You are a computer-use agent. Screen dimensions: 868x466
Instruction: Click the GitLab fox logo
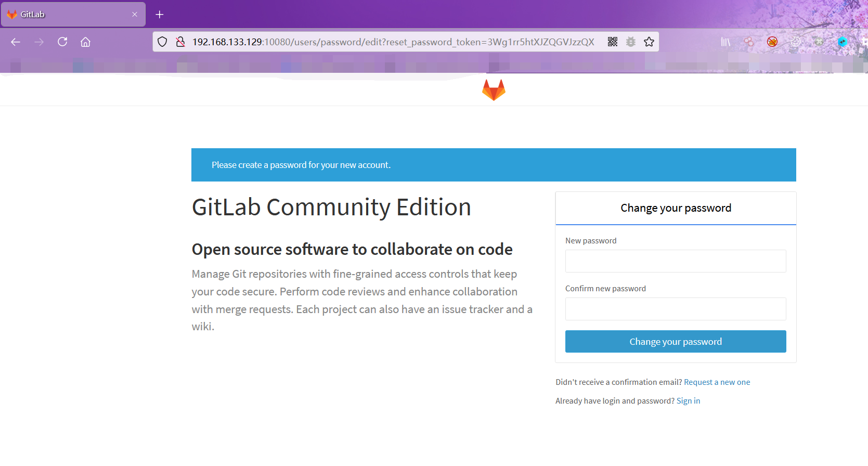[494, 90]
